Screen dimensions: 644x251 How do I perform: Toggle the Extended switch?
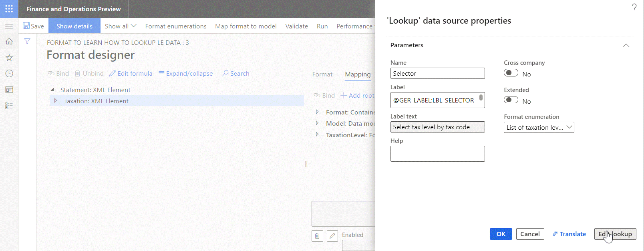(511, 100)
